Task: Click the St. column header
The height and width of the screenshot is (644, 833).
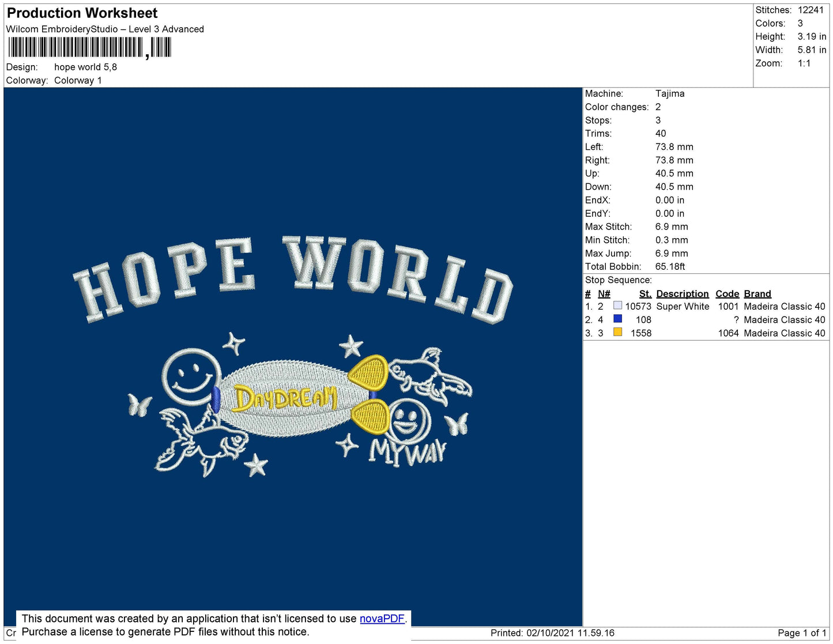Action: tap(645, 293)
